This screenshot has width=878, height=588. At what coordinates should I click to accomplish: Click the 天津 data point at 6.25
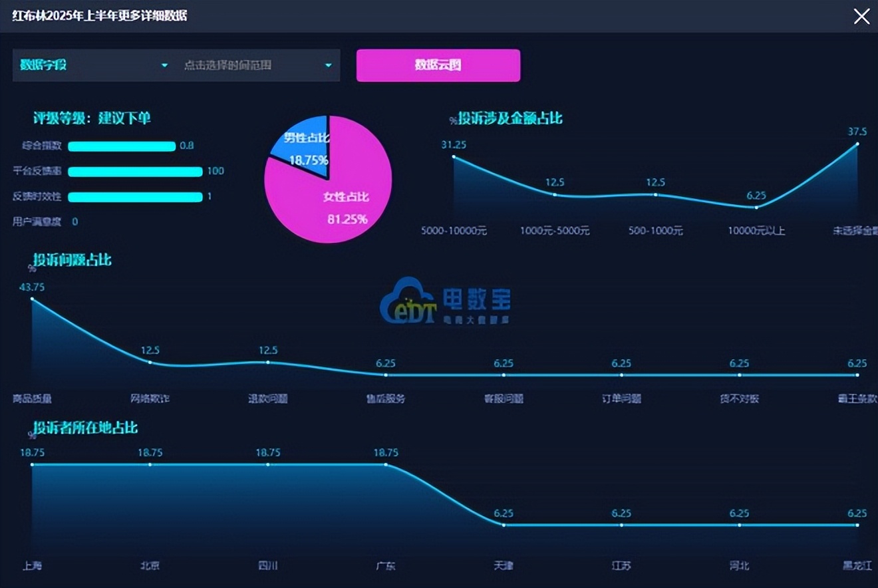pyautogui.click(x=504, y=525)
